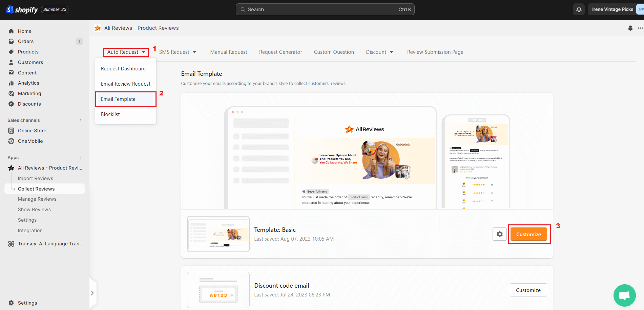Click the Transcy app icon

point(11,244)
